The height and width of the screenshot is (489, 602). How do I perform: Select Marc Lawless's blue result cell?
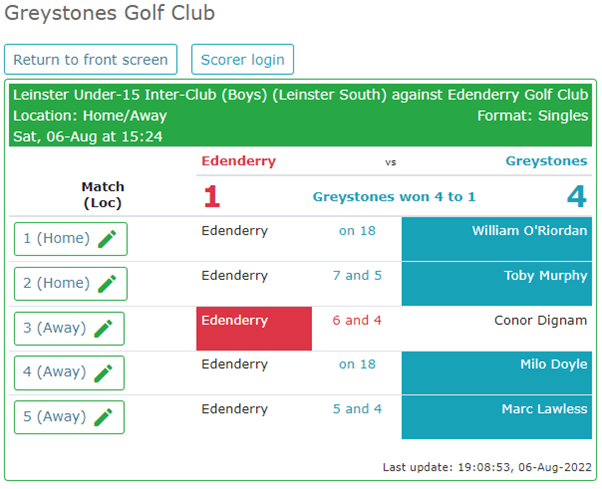[497, 417]
